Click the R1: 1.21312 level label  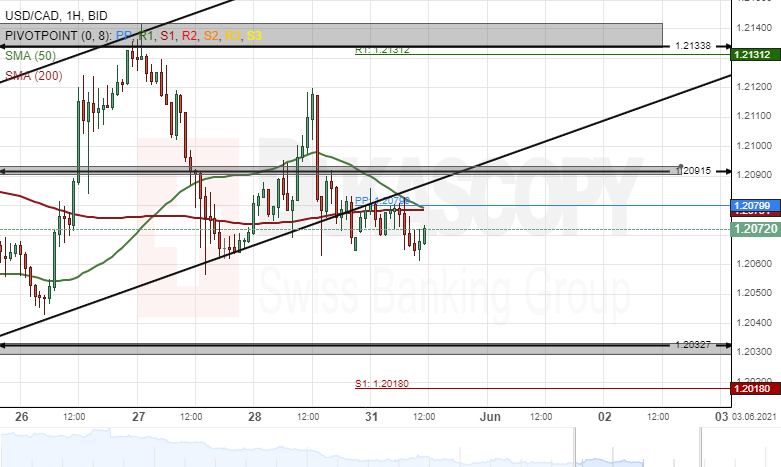(382, 50)
